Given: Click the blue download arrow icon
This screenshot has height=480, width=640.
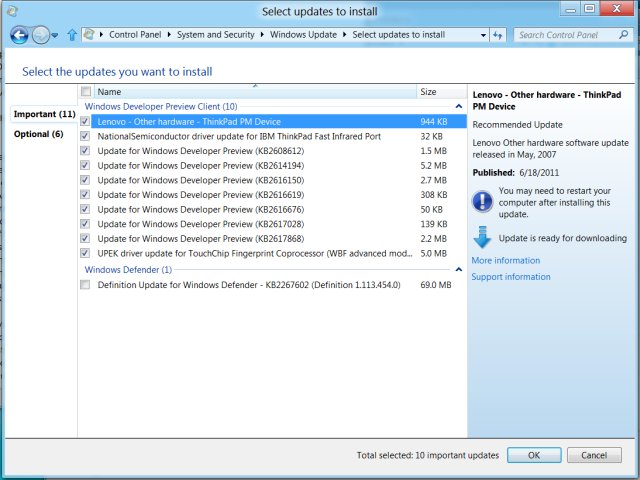Looking at the screenshot, I should click(x=482, y=237).
